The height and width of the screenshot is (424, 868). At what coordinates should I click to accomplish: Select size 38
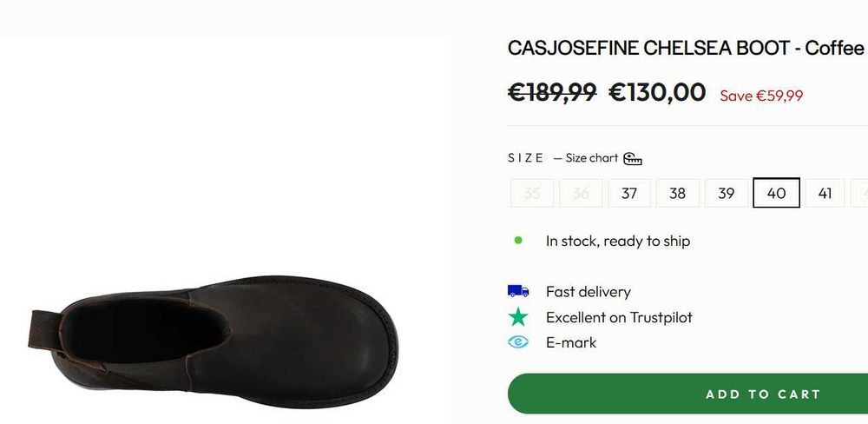click(678, 193)
